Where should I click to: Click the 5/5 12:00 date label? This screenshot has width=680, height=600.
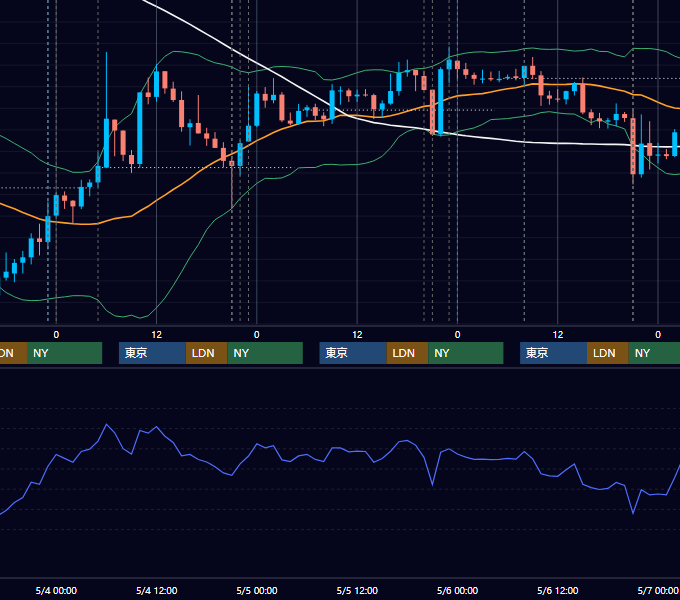(357, 590)
